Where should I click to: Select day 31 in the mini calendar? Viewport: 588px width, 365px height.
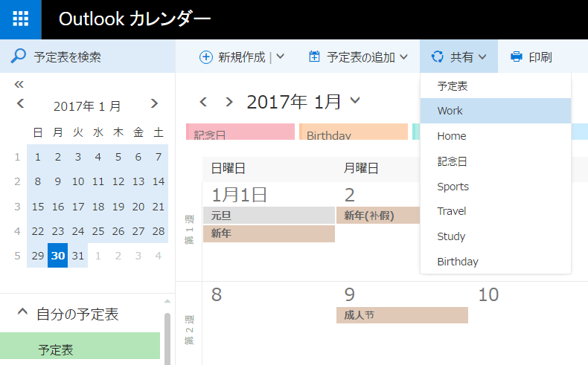click(78, 255)
